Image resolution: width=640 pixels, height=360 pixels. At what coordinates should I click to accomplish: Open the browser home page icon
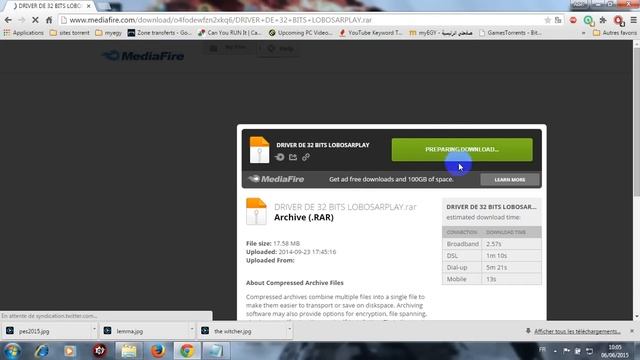pyautogui.click(x=49, y=20)
